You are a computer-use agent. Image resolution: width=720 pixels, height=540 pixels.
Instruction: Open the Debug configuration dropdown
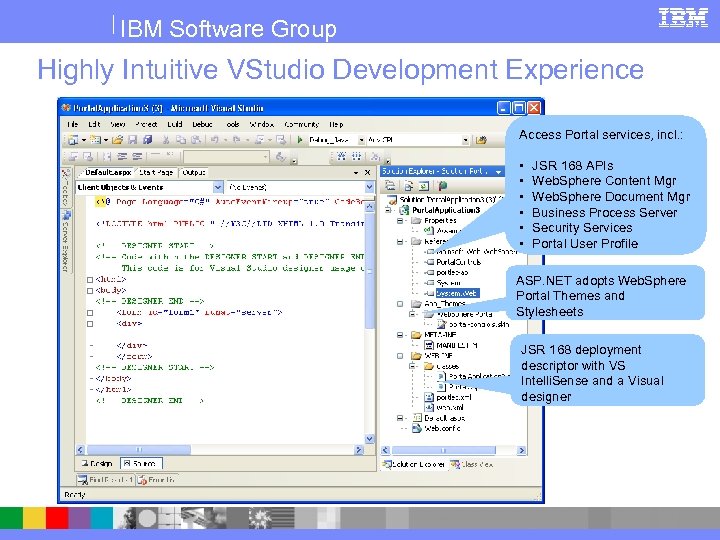[361, 140]
